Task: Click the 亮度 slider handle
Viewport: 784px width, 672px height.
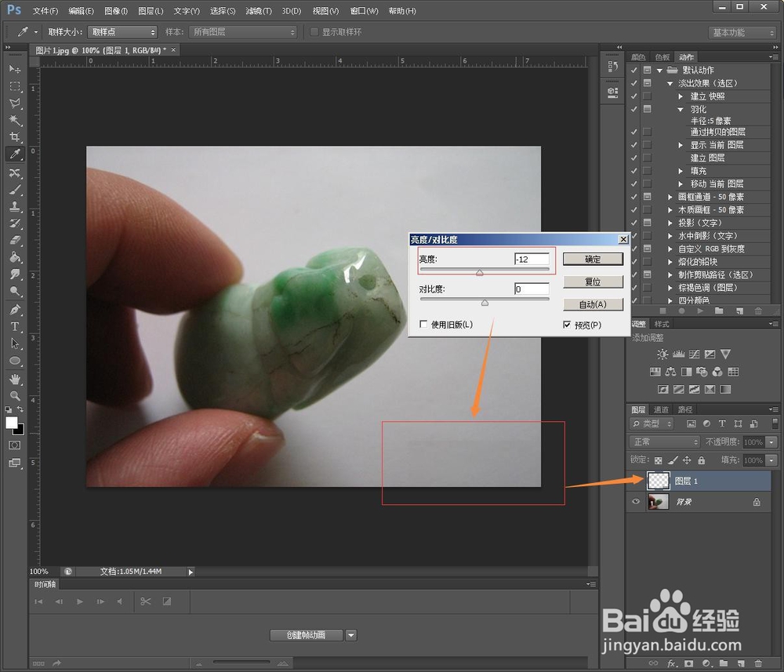Action: click(480, 273)
